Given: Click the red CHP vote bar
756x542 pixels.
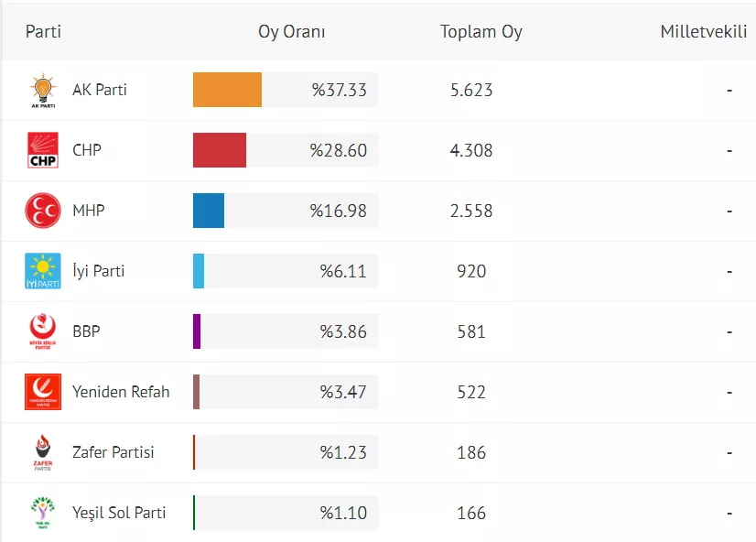Looking at the screenshot, I should (x=220, y=150).
